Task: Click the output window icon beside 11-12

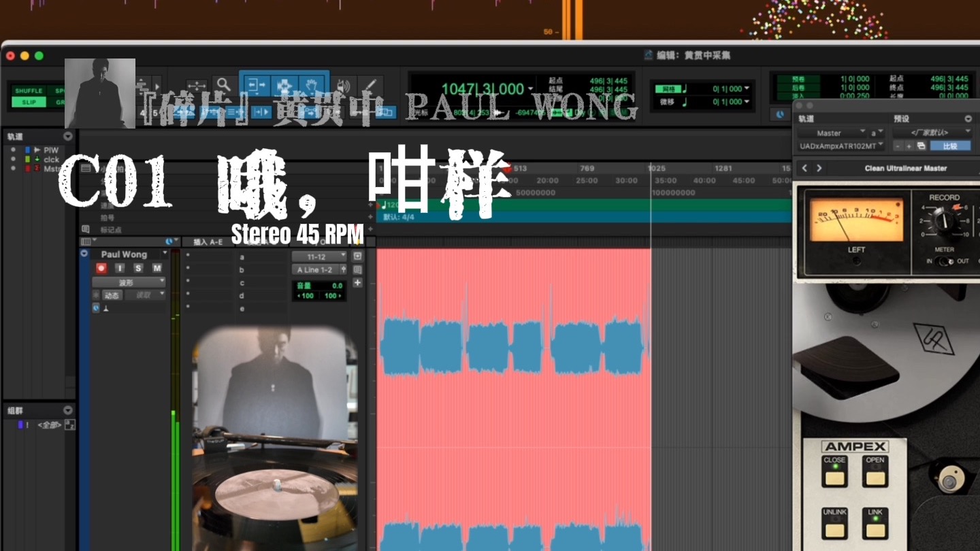Action: [357, 256]
